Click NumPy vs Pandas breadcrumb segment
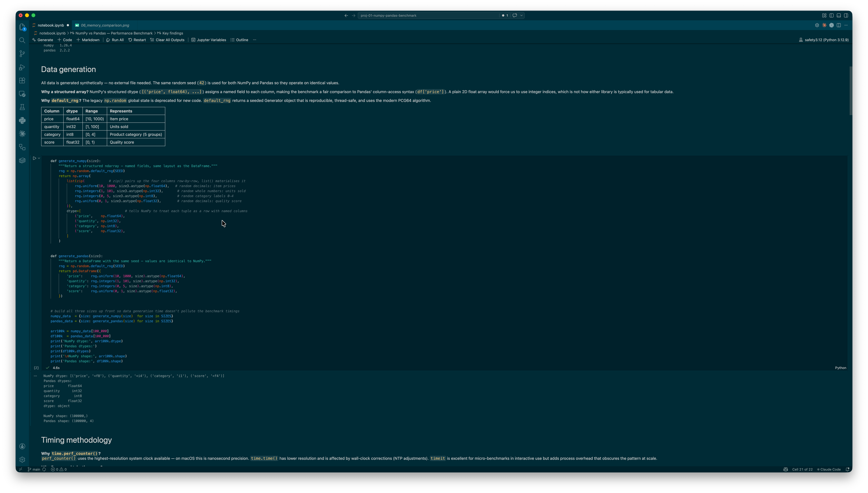 click(x=111, y=33)
